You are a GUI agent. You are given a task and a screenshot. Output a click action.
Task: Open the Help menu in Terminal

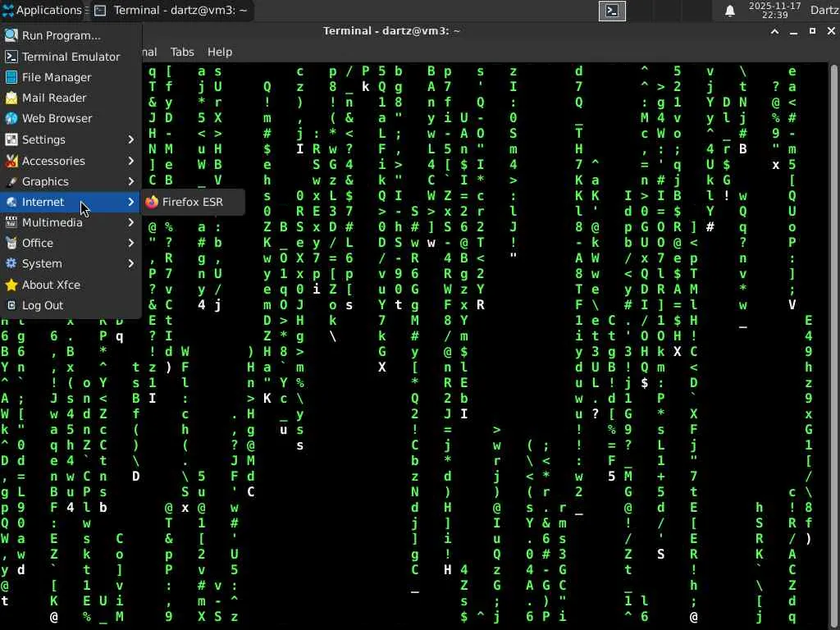[x=220, y=52]
